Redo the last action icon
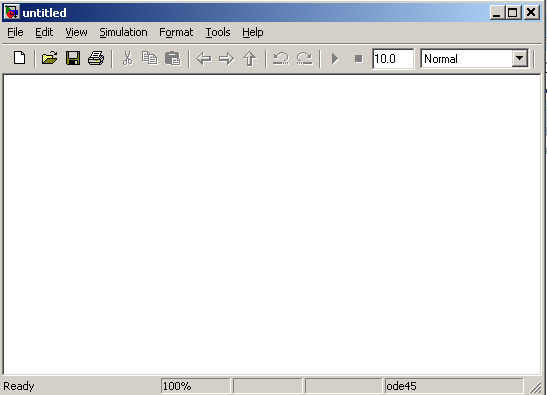 (x=304, y=58)
